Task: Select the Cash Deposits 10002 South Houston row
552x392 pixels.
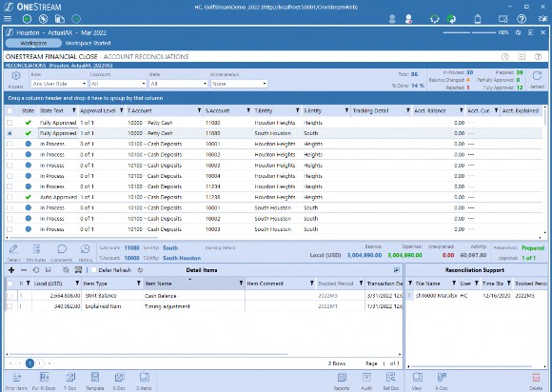Action: point(273,219)
